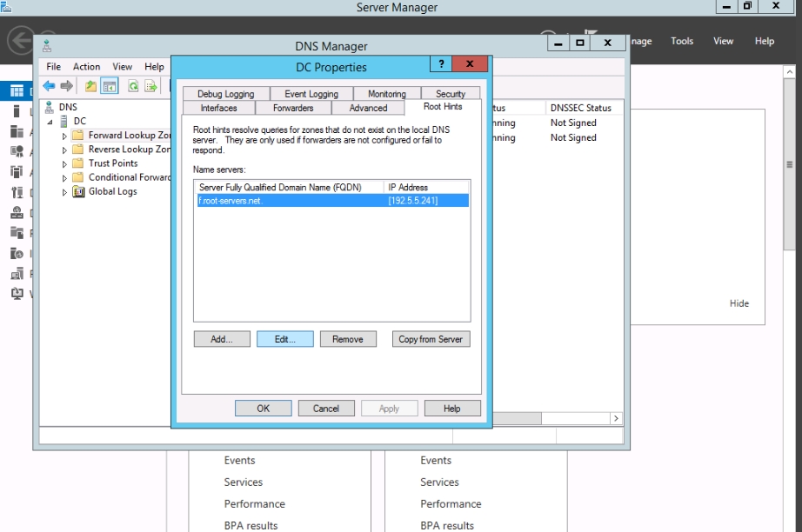Image resolution: width=802 pixels, height=532 pixels.
Task: Click the Export List toolbar icon
Action: [x=150, y=86]
